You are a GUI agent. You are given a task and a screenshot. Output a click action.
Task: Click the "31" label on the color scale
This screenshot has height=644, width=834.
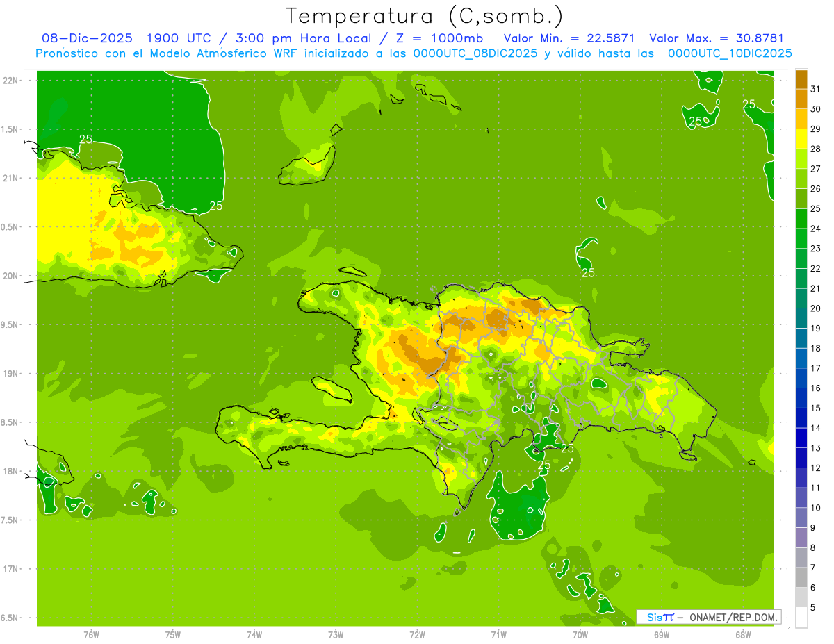click(816, 89)
